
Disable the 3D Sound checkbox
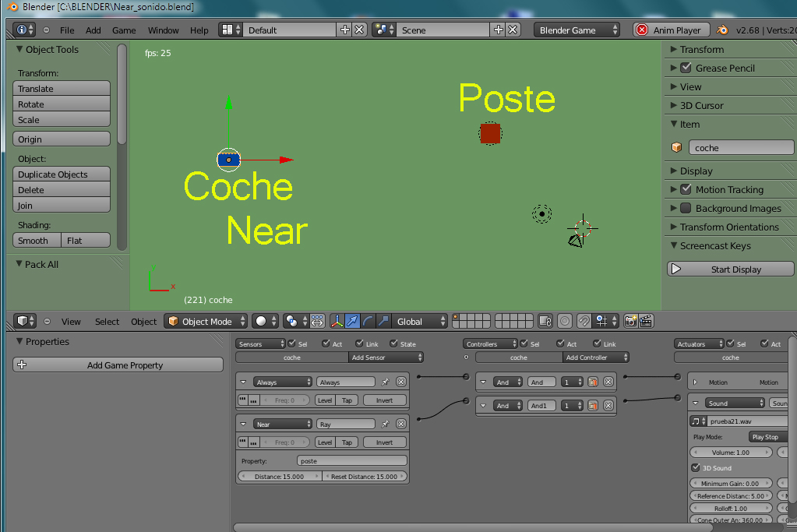696,467
